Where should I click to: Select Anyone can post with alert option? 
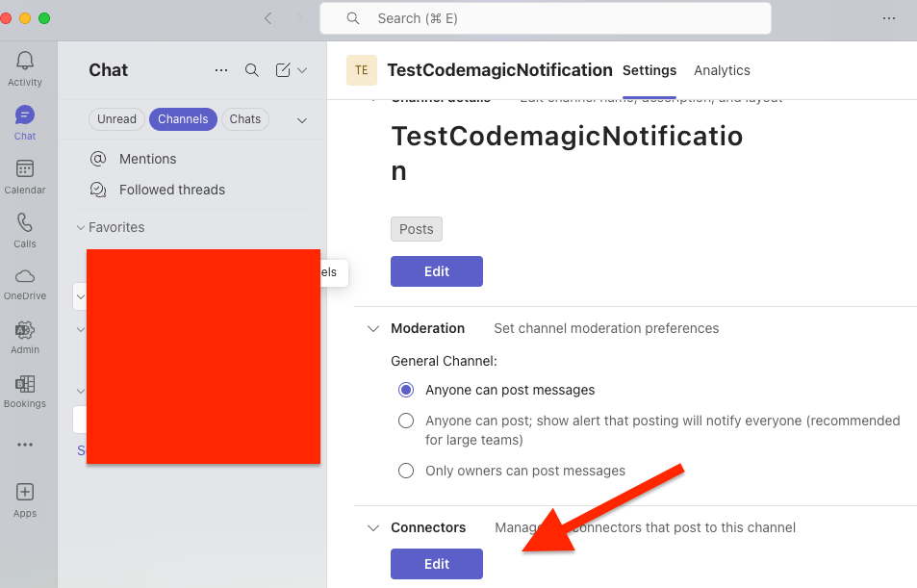tap(406, 421)
